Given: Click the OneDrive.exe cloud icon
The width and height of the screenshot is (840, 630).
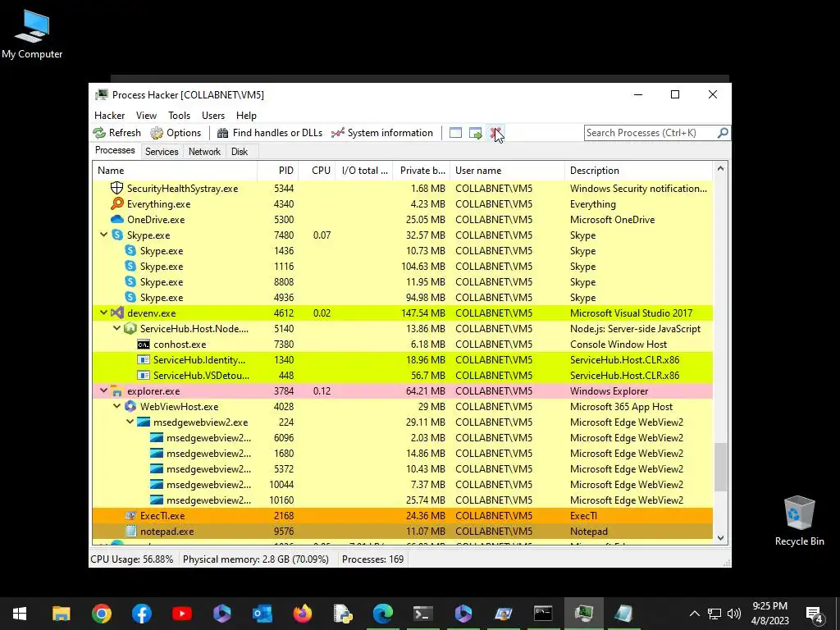Looking at the screenshot, I should pyautogui.click(x=116, y=219).
